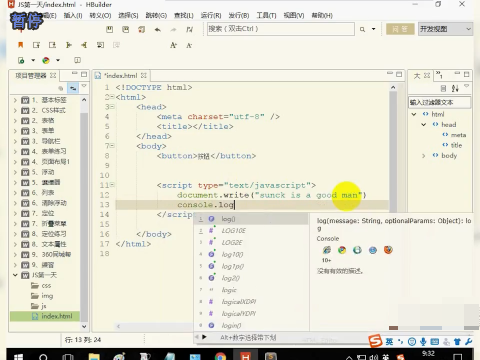Choose log() in the autocomplete list
The height and width of the screenshot is (360, 480).
(251, 219)
